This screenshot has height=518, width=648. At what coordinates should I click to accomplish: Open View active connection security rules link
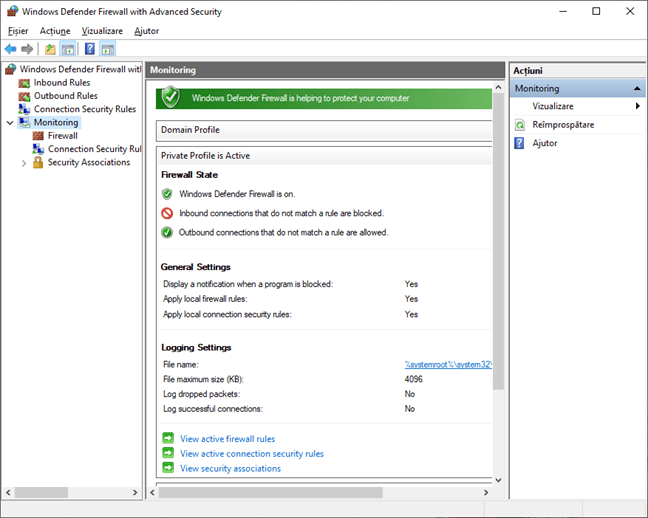point(252,454)
